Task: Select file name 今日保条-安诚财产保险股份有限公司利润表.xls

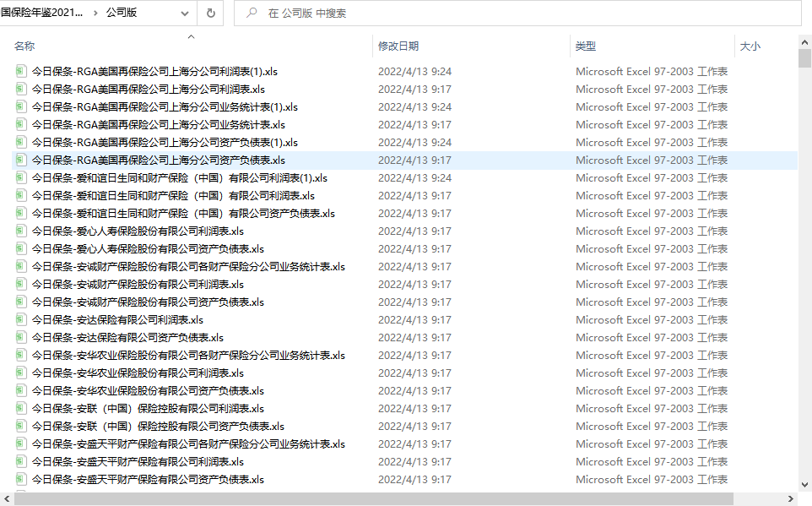Action: (138, 284)
